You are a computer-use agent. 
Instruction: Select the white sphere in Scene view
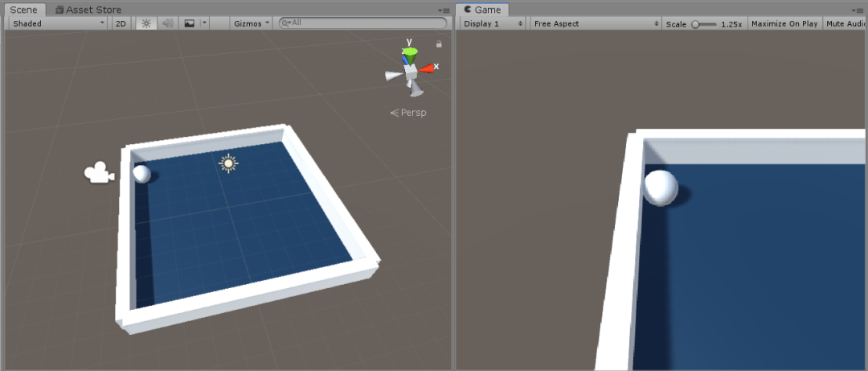pos(141,174)
